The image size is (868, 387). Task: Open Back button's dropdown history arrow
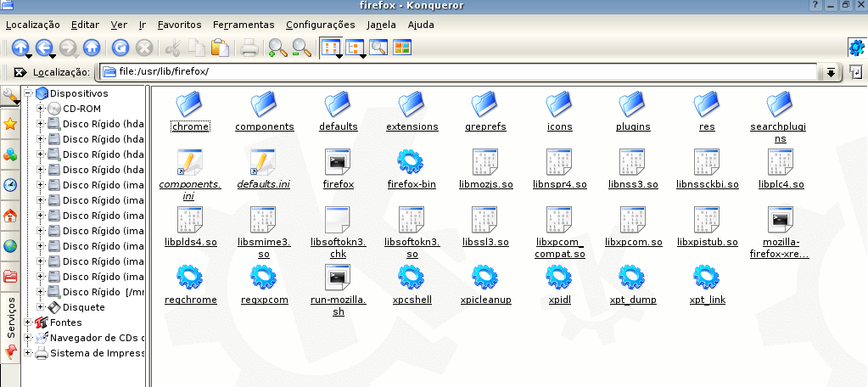coord(52,56)
